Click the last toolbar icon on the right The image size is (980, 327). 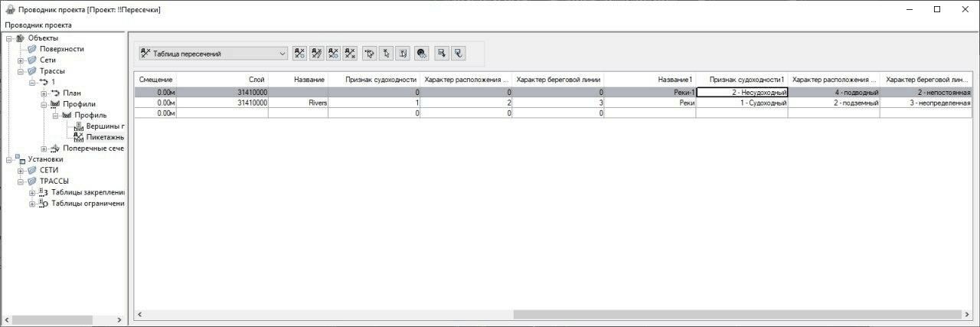(x=458, y=54)
